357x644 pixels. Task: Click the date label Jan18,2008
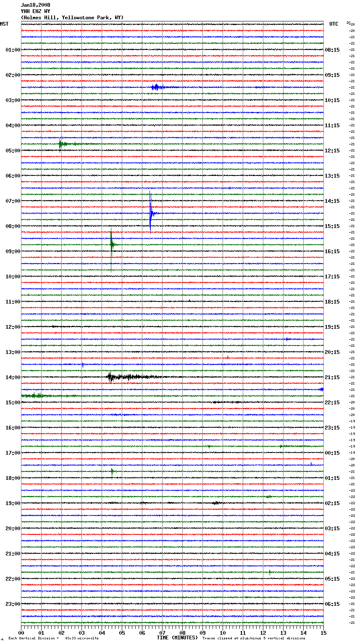pos(36,5)
